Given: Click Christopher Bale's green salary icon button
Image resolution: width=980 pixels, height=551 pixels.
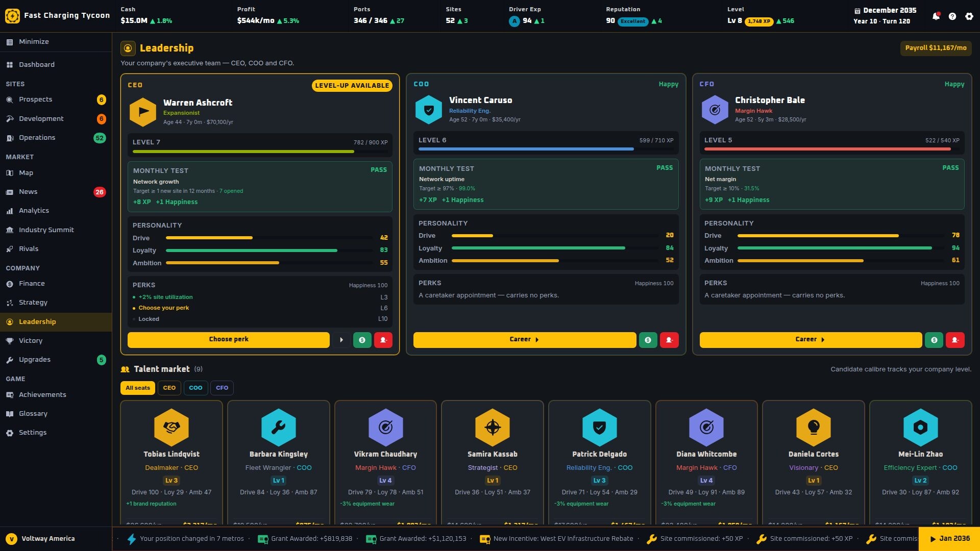Looking at the screenshot, I should [x=934, y=340].
